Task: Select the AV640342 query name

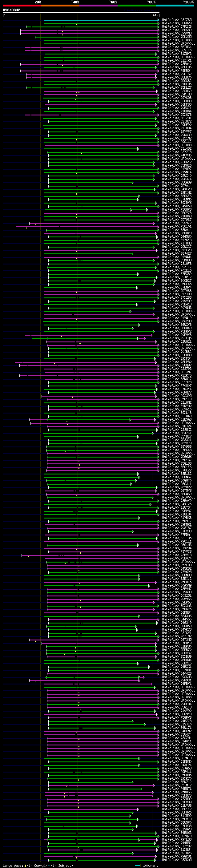Action: click(11, 10)
